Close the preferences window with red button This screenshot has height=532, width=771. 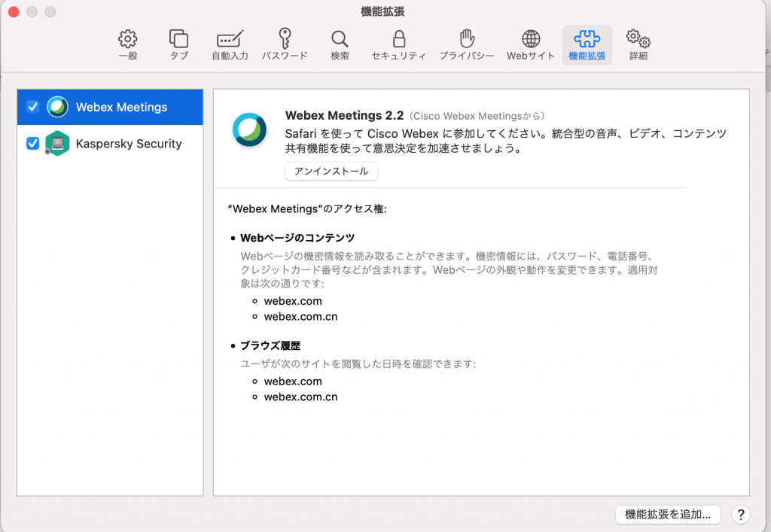pyautogui.click(x=14, y=12)
